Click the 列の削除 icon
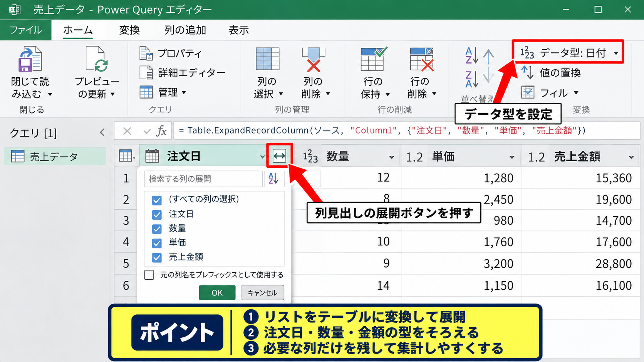 (314, 60)
